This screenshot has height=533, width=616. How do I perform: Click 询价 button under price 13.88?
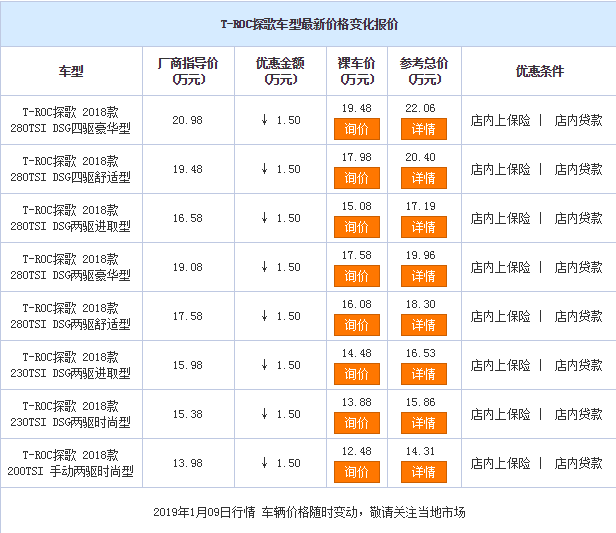(357, 423)
